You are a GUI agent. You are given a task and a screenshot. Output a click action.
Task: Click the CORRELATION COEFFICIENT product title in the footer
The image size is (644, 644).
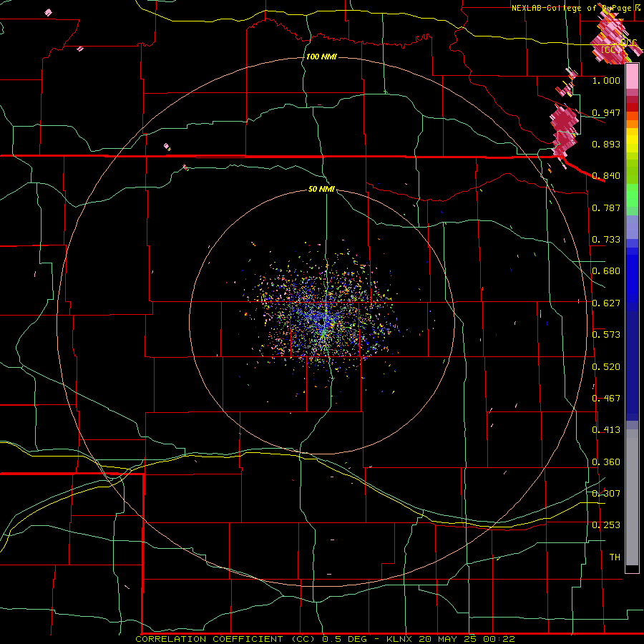tap(209, 639)
